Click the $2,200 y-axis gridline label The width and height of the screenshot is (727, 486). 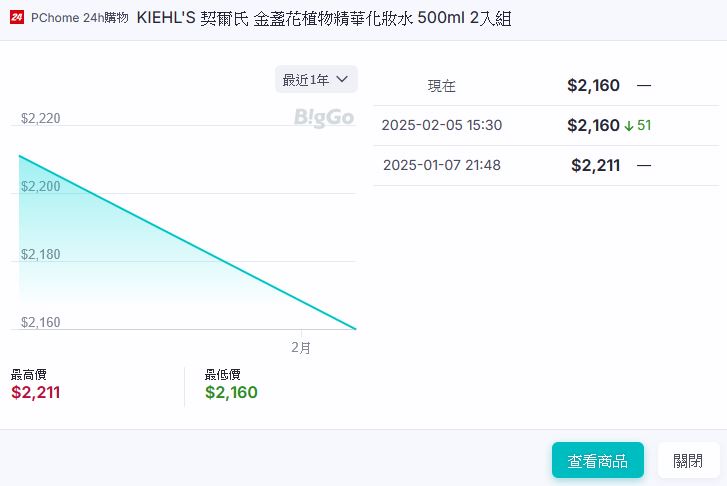[41, 187]
